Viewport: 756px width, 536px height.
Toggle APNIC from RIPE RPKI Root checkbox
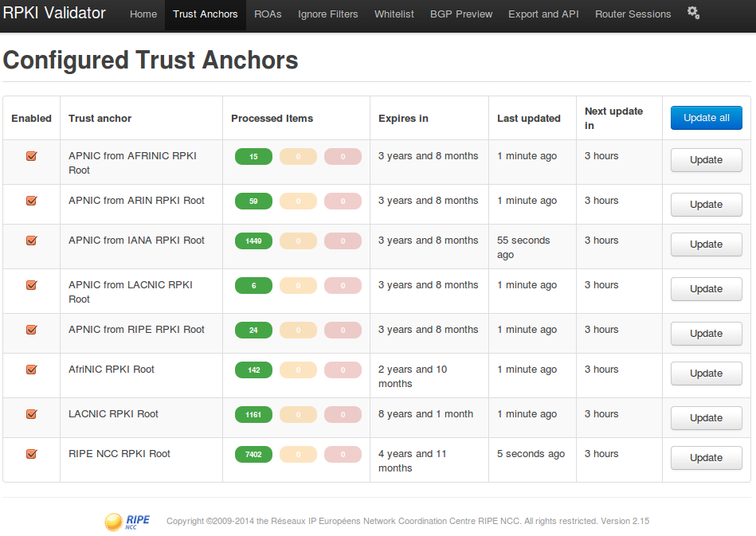coord(31,330)
